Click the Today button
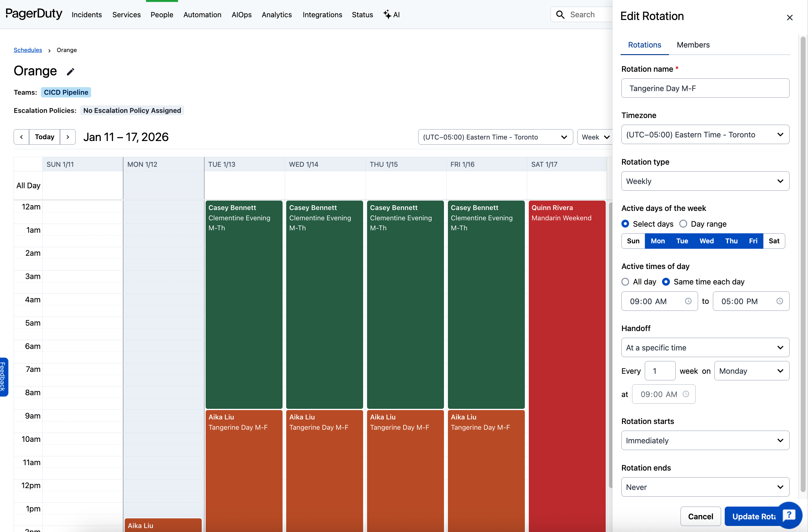The width and height of the screenshot is (808, 532). [45, 137]
